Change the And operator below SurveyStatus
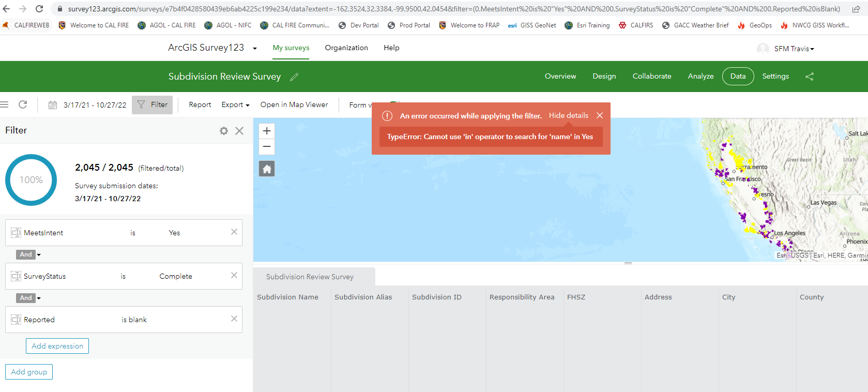 29,298
